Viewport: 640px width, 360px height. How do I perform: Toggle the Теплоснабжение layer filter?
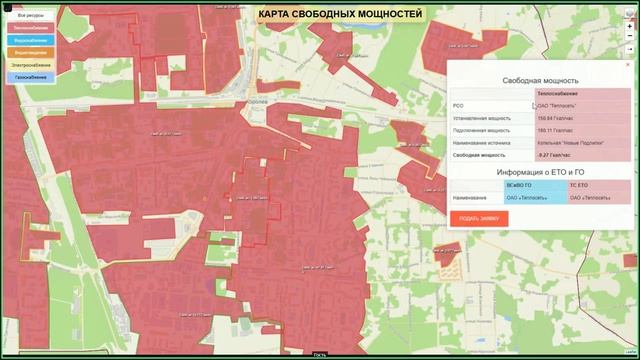pos(31,28)
